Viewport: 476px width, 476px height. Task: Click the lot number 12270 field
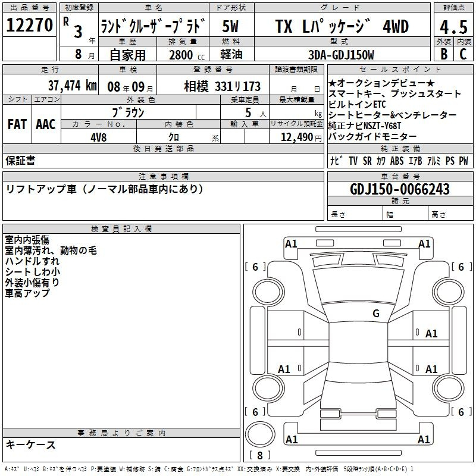[29, 25]
